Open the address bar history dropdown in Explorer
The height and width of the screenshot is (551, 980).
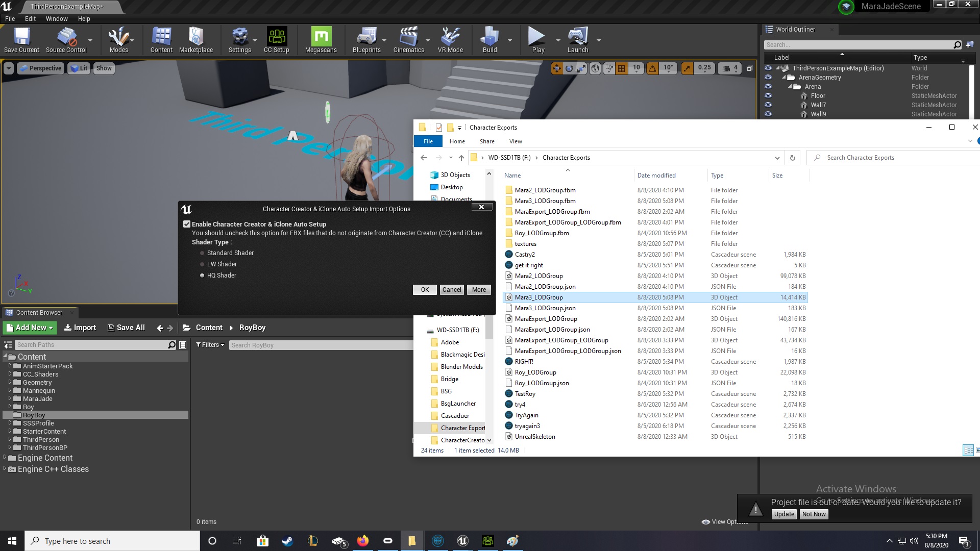tap(777, 158)
